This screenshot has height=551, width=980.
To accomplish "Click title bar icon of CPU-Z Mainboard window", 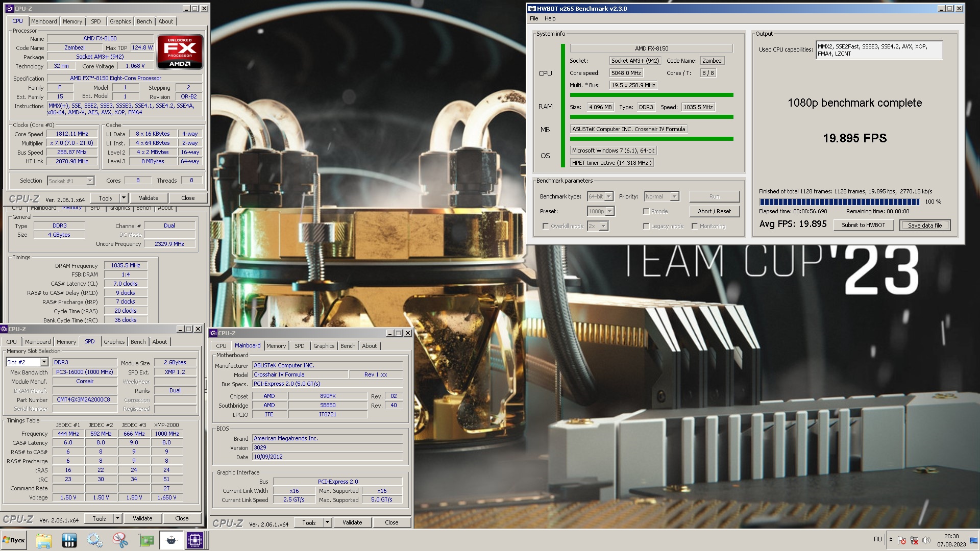I will tap(214, 333).
